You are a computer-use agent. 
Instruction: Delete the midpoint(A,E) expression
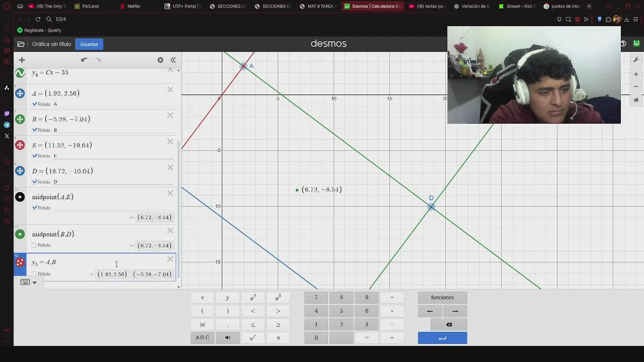tap(170, 194)
